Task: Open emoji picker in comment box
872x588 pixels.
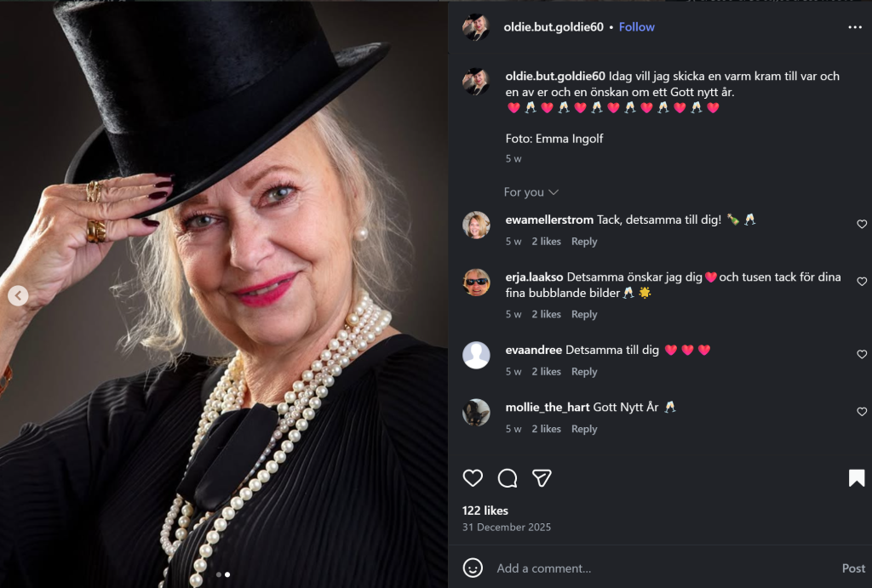Action: [x=473, y=568]
